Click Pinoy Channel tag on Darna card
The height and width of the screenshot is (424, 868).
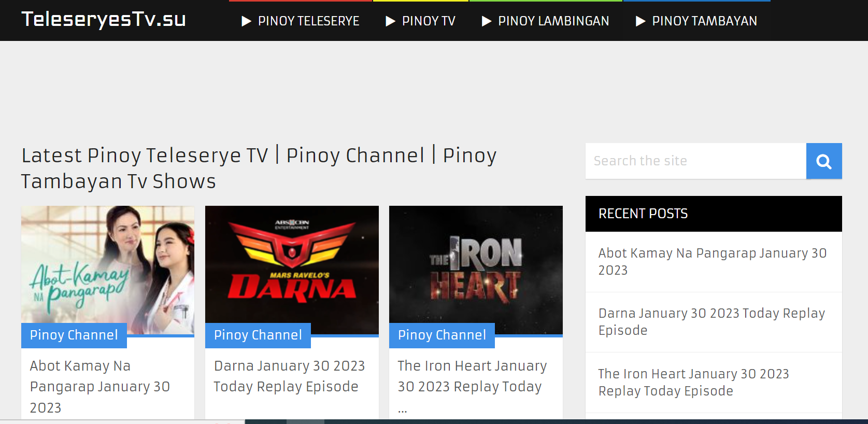(258, 335)
